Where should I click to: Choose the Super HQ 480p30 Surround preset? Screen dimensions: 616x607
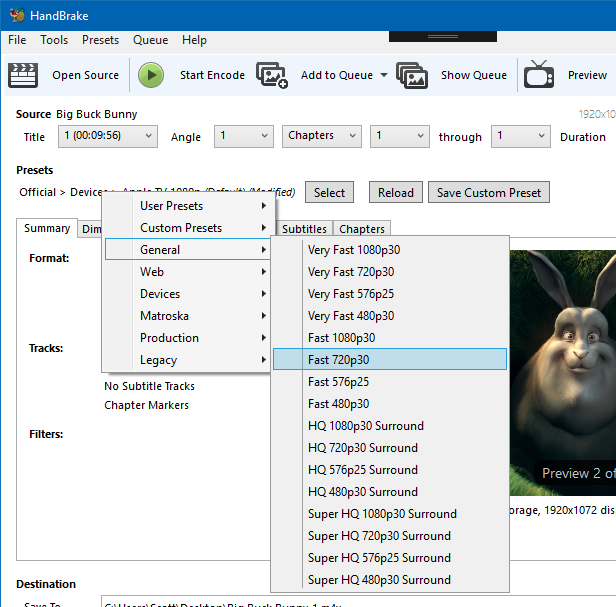point(390,580)
